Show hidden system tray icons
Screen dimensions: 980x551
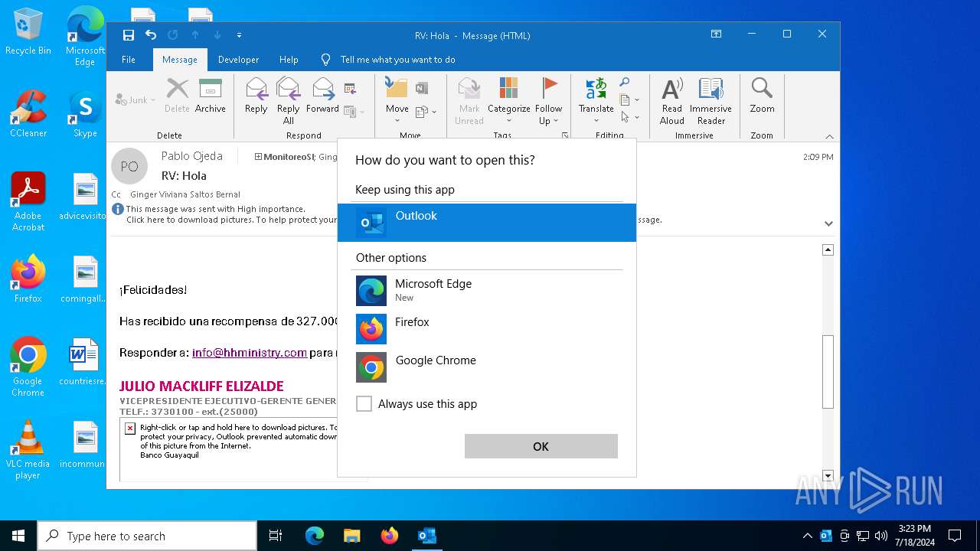coord(807,536)
